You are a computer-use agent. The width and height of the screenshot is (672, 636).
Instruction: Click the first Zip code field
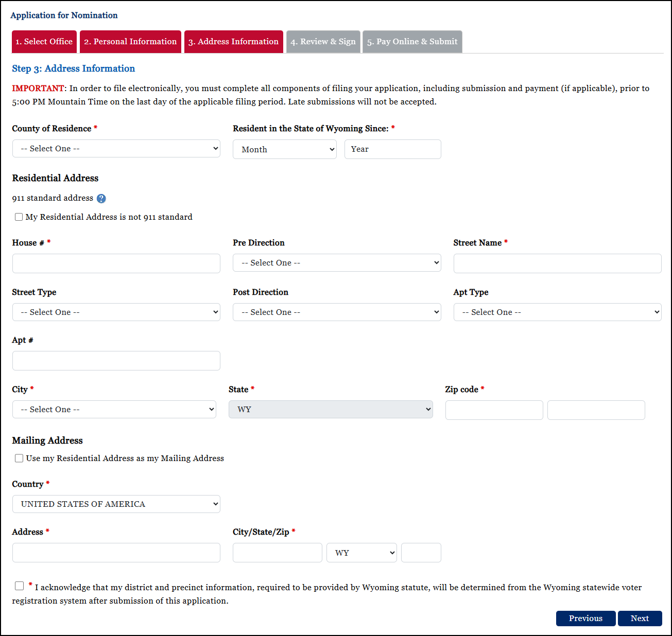494,410
